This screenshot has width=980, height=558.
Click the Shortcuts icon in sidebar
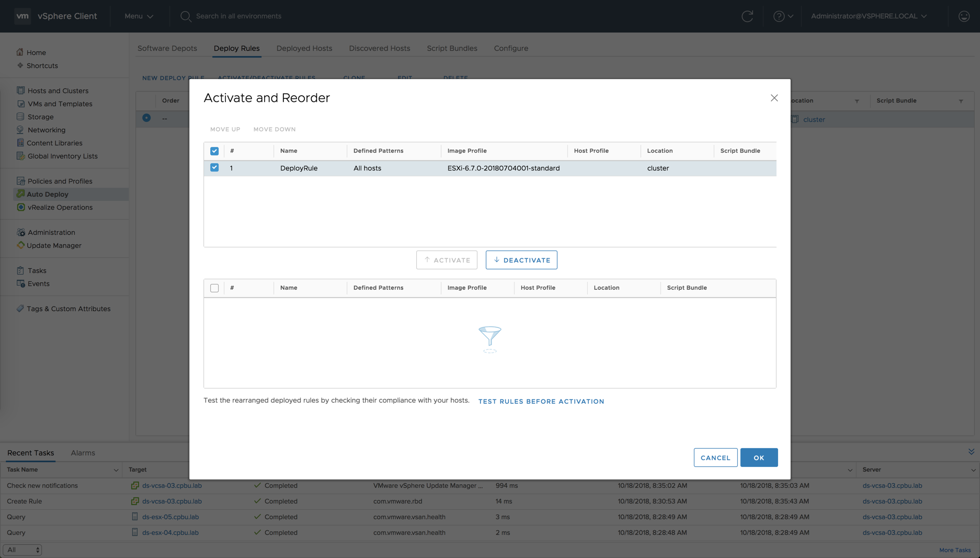click(20, 65)
